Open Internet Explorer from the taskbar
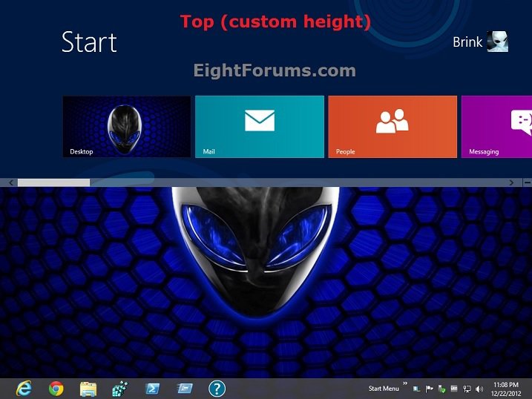Viewport: 532px width, 399px height. tap(24, 389)
